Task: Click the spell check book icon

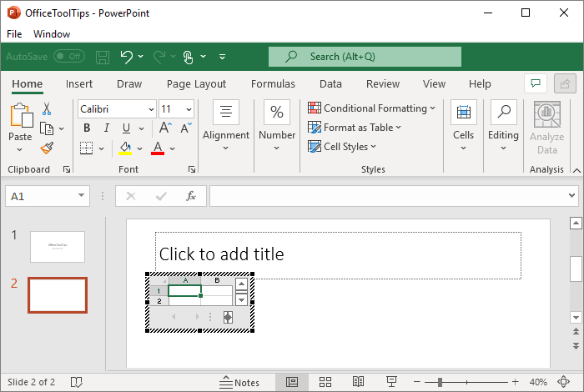Action: coord(77,382)
